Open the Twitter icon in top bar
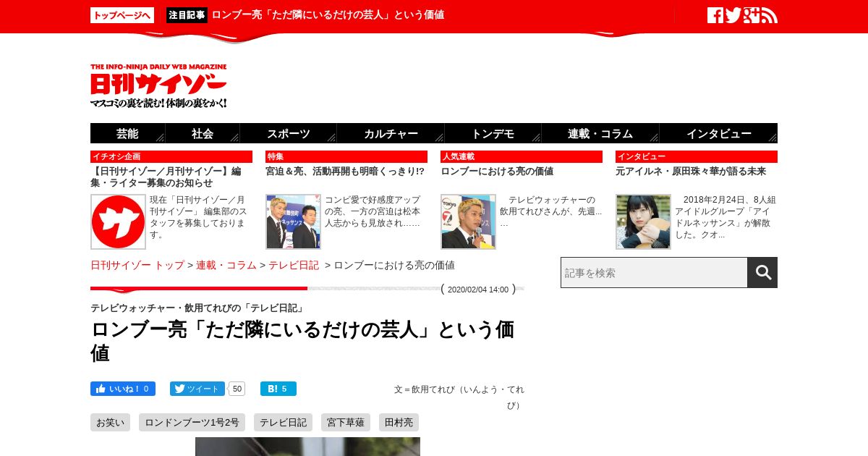The width and height of the screenshot is (868, 456). click(x=733, y=15)
